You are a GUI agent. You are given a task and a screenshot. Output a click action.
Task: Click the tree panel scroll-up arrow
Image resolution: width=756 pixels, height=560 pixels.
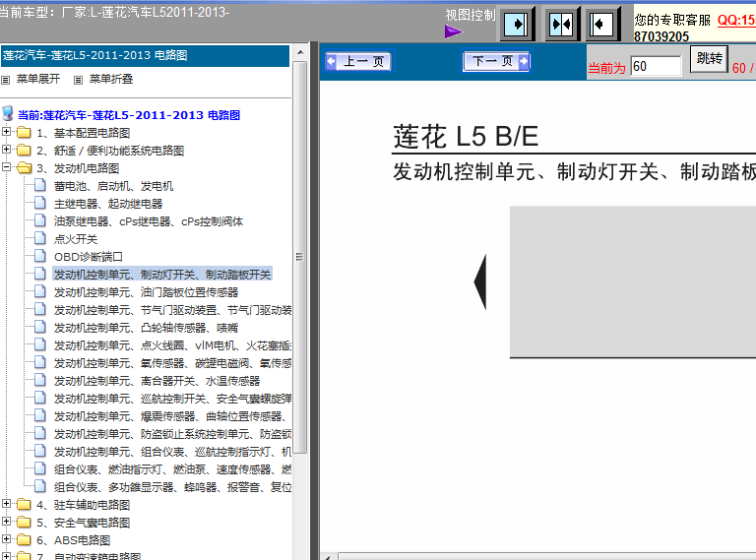coord(300,52)
